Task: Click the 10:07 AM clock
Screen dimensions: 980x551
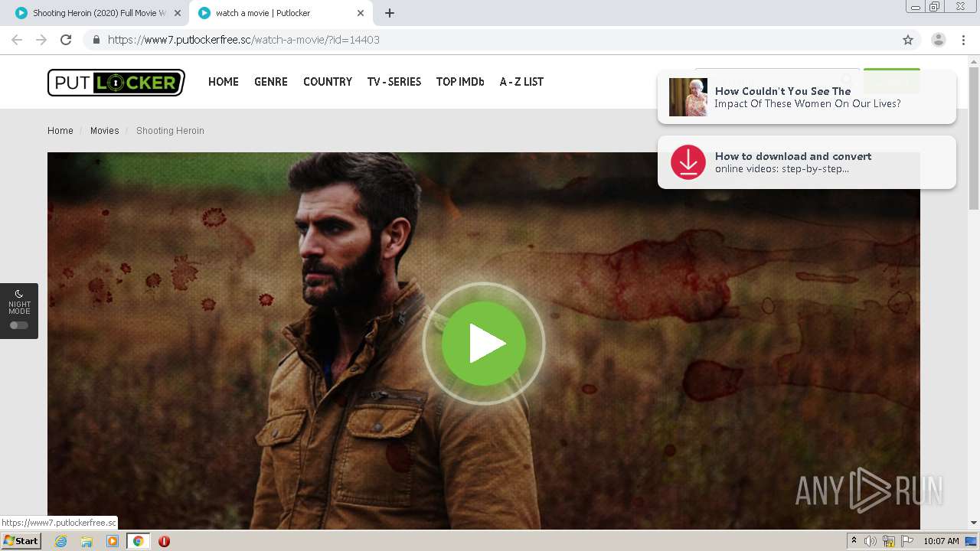Action: pyautogui.click(x=941, y=541)
